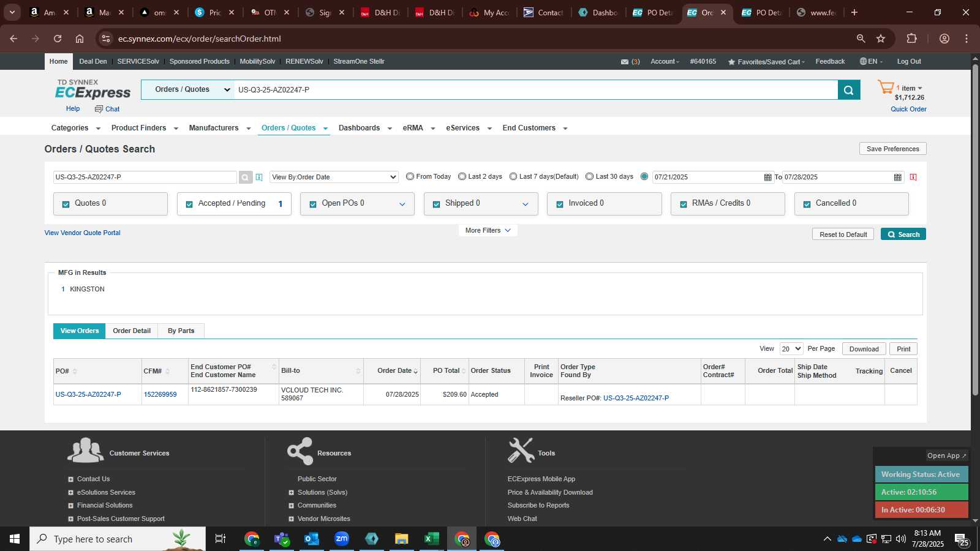Uncheck the Quotes filter checkbox
This screenshot has width=980, height=551.
(66, 204)
